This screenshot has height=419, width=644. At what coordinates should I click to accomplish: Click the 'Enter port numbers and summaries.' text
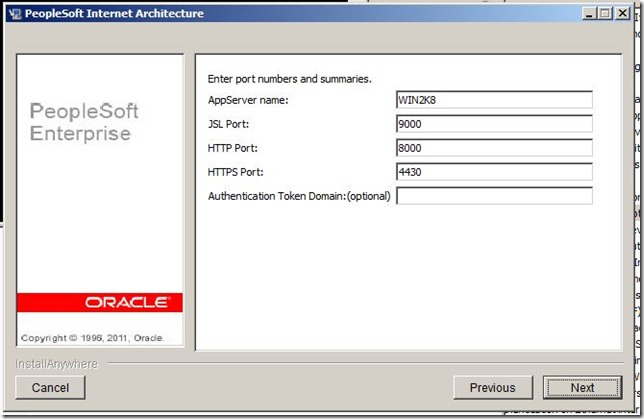[290, 79]
